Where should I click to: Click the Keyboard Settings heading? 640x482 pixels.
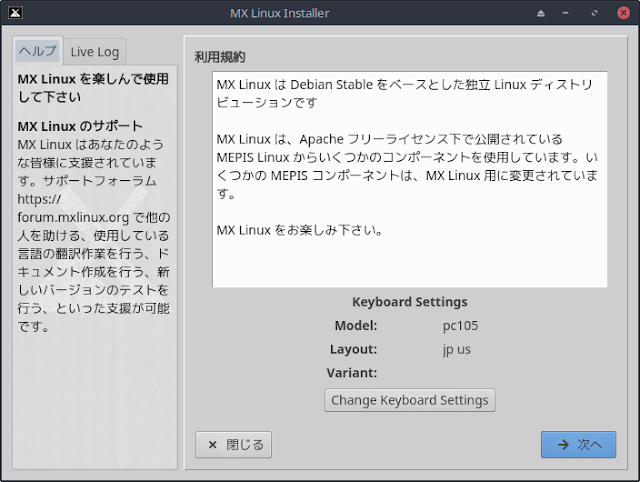[410, 302]
